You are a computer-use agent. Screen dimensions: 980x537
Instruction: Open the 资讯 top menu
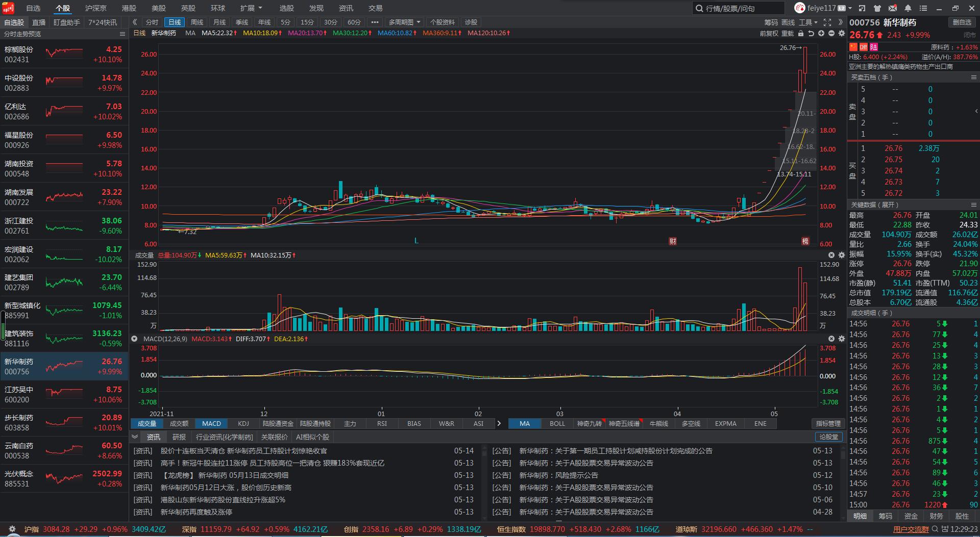click(x=346, y=8)
